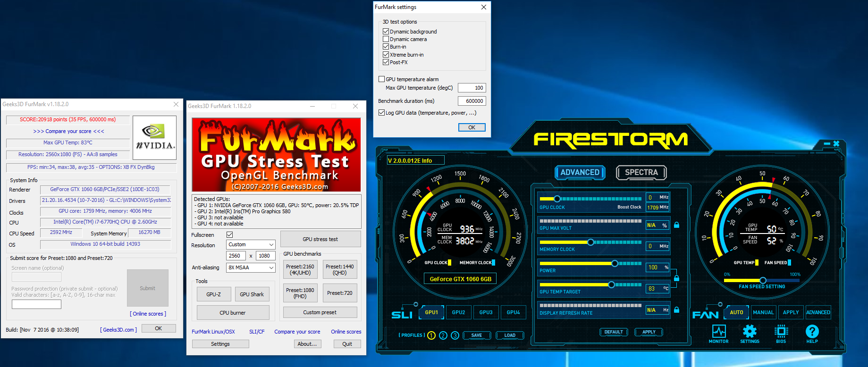Screen dimensions: 868x367
Task: Launch the GPU-Z tool
Action: [x=214, y=294]
